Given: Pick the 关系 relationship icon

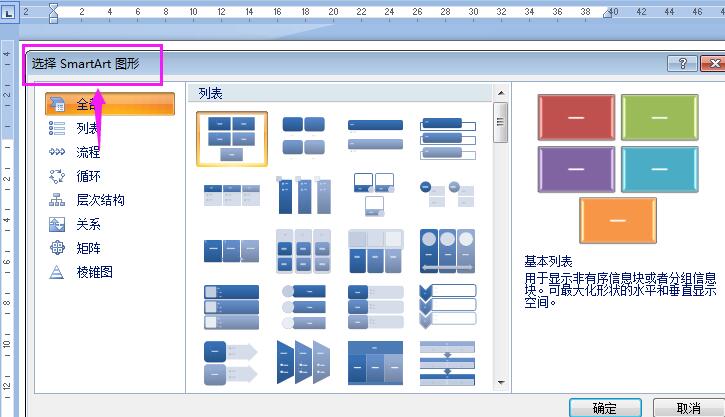Looking at the screenshot, I should click(x=57, y=224).
